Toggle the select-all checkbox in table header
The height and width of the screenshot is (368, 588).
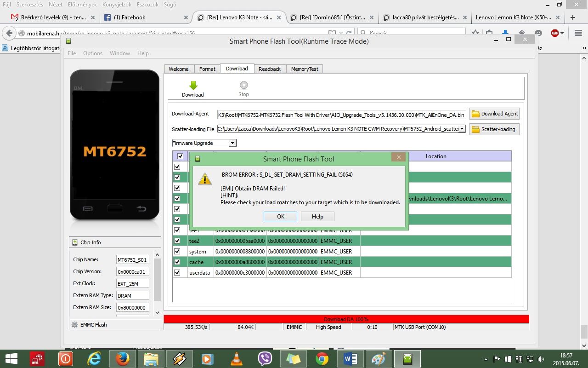pyautogui.click(x=180, y=156)
